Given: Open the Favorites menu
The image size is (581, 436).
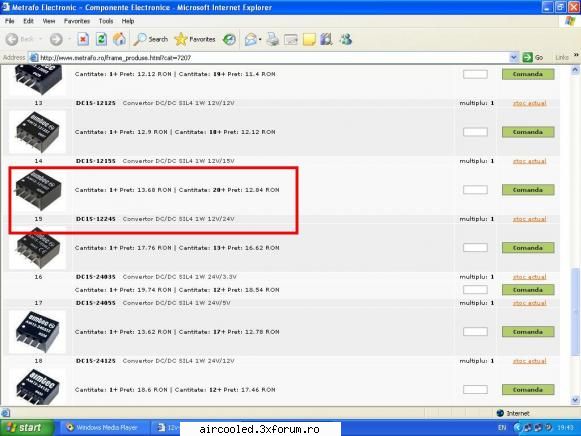Looking at the screenshot, I should point(77,21).
